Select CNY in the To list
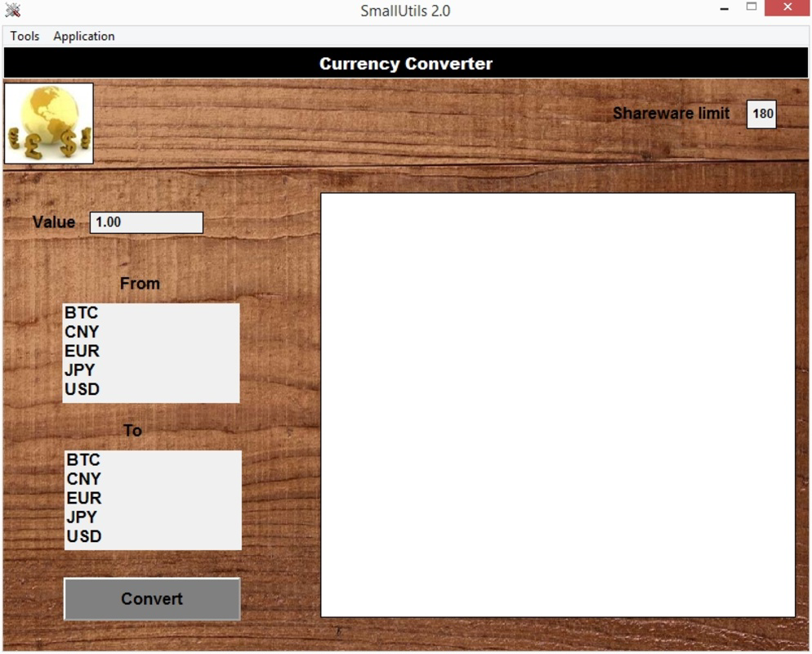 tap(153, 479)
